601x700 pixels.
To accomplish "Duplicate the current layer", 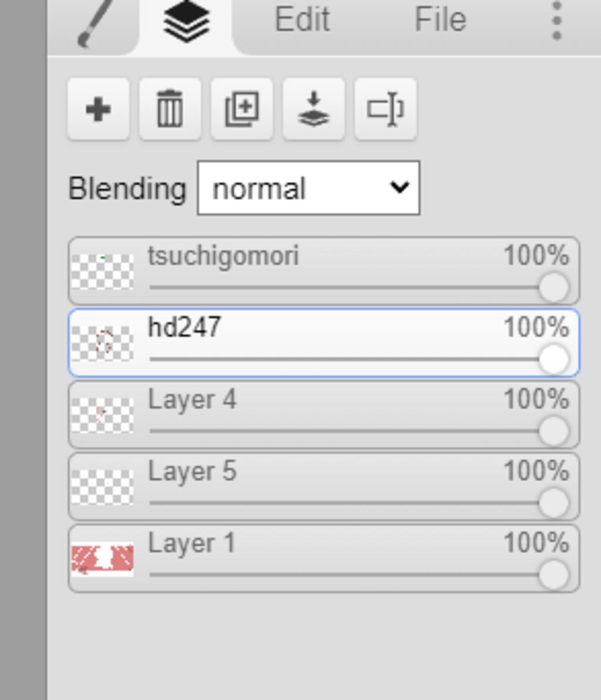I will point(242,109).
